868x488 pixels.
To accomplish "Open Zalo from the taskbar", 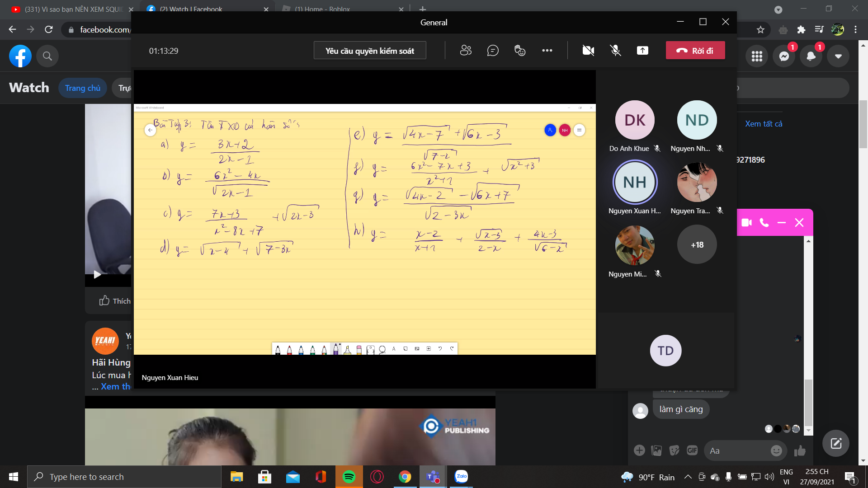I will (461, 477).
